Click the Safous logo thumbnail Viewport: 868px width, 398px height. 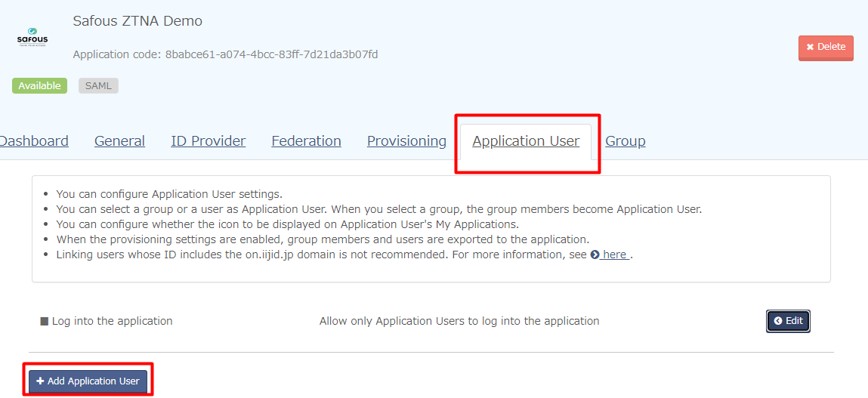32,38
